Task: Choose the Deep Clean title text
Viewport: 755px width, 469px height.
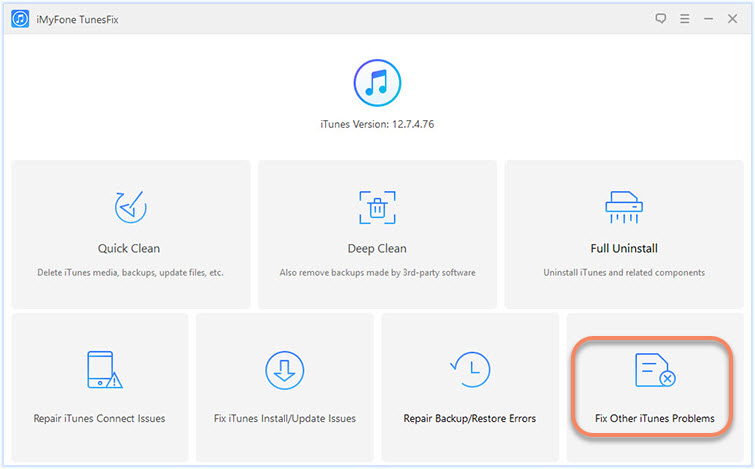Action: tap(377, 248)
